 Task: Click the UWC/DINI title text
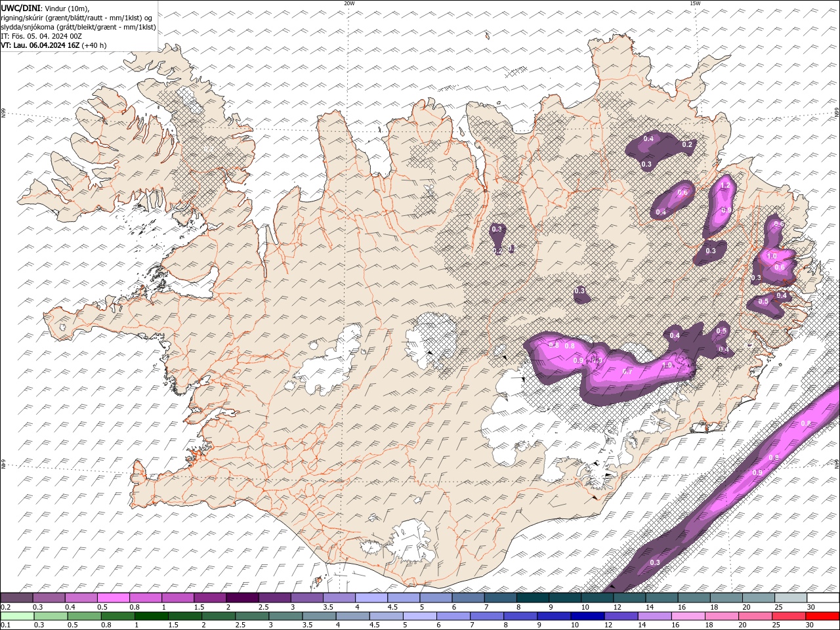19,7
